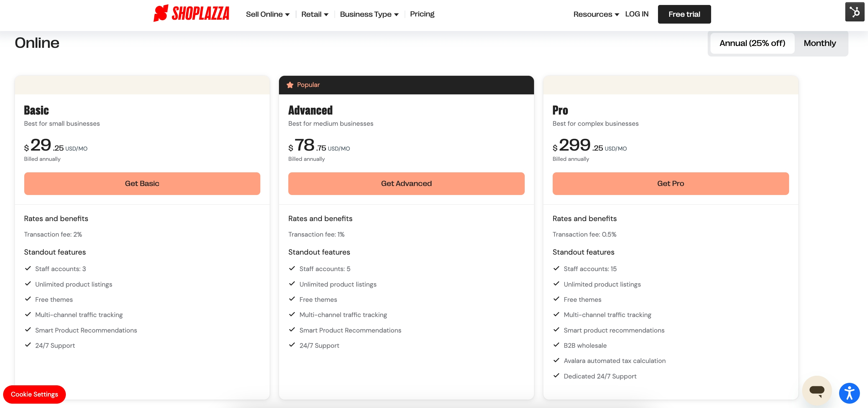Switch billing to Monthly
Image resolution: width=868 pixels, height=408 pixels.
[820, 43]
